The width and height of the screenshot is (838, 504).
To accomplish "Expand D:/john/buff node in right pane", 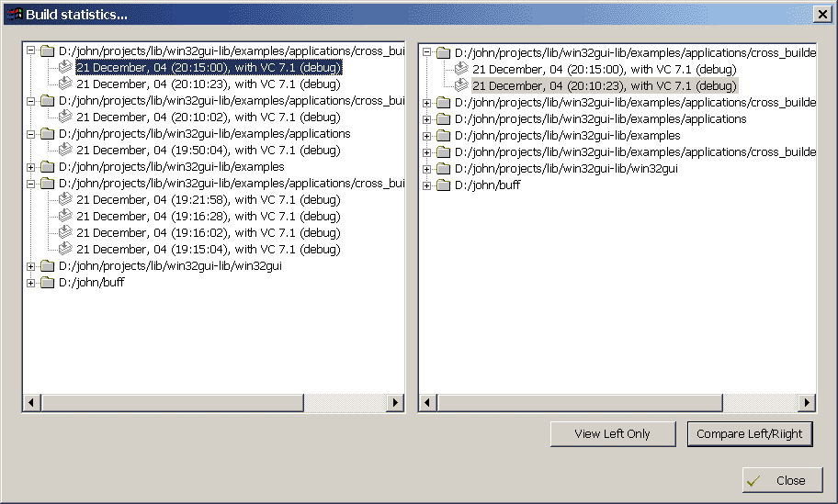I will coord(427,185).
